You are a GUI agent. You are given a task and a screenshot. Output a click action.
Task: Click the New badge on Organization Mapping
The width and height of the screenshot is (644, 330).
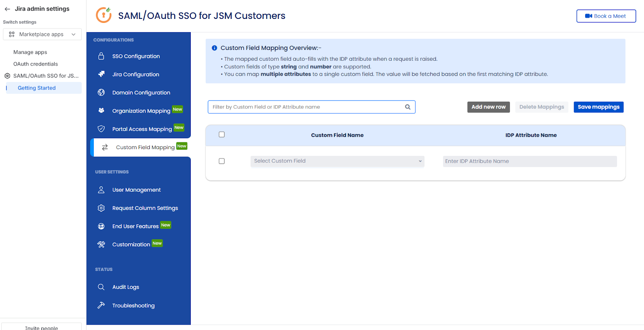click(x=178, y=109)
